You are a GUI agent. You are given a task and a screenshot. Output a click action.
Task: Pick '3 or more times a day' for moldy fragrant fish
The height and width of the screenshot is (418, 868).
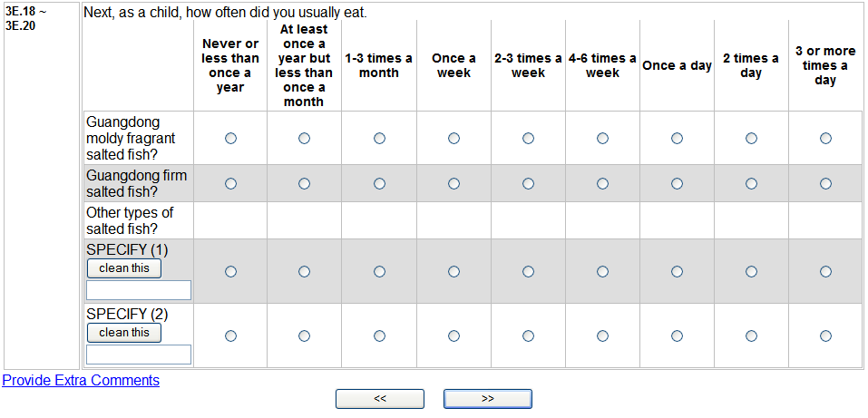click(825, 139)
